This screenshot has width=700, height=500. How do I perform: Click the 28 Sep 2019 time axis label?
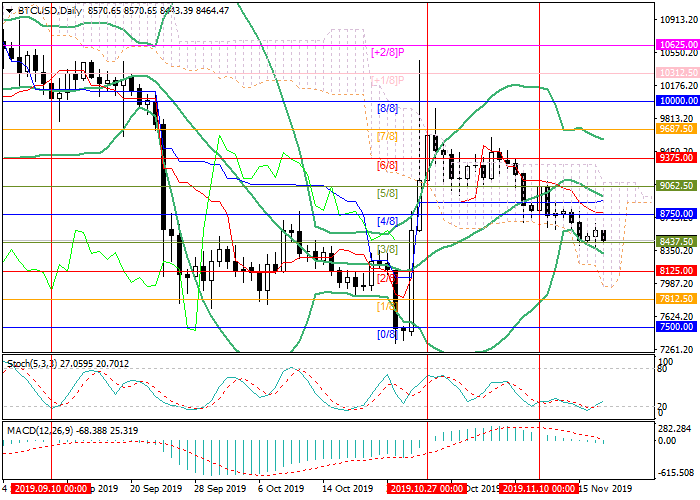220,488
